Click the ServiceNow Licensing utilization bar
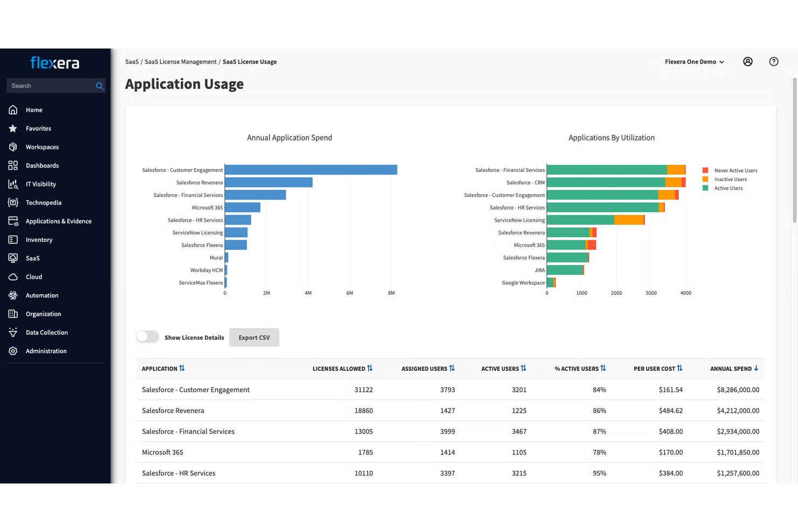The height and width of the screenshot is (532, 798). coord(596,220)
